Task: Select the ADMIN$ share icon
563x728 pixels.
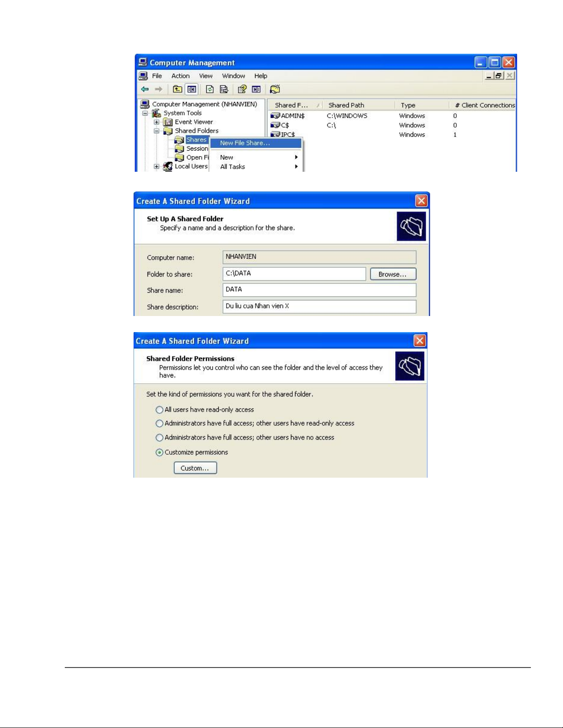Action: coord(275,116)
